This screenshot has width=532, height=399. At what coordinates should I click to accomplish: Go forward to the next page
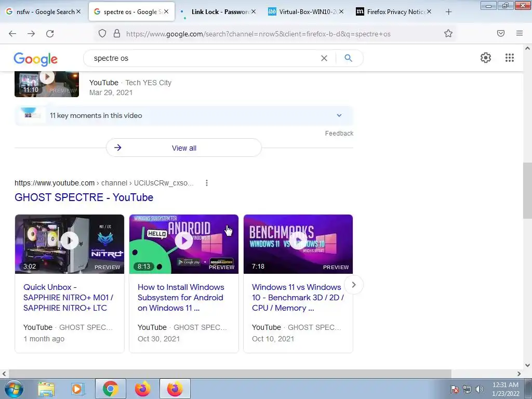(31, 34)
